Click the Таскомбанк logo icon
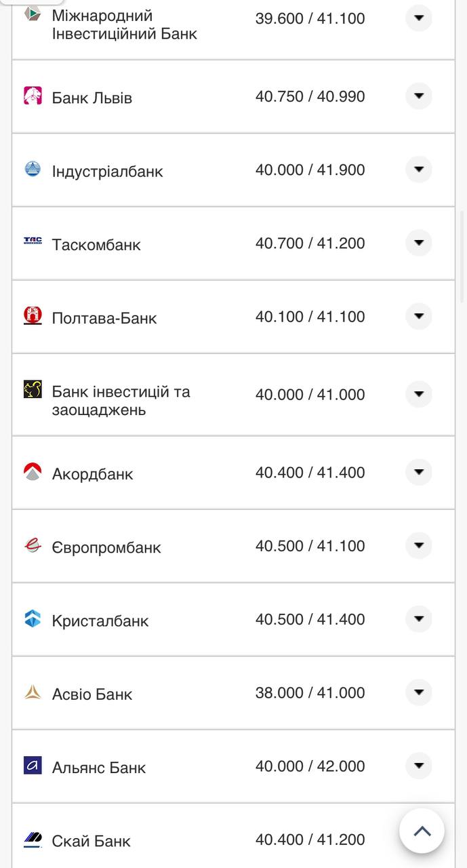Screen dimensions: 467x868 33,241
